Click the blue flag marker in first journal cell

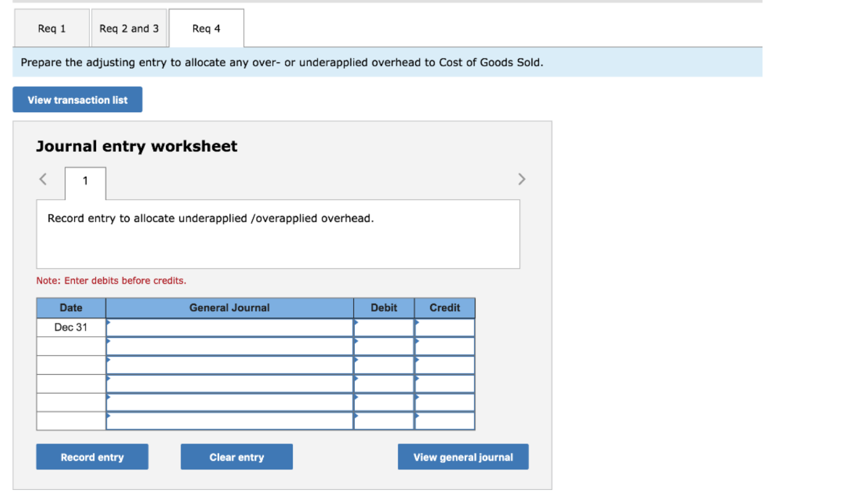coord(109,323)
